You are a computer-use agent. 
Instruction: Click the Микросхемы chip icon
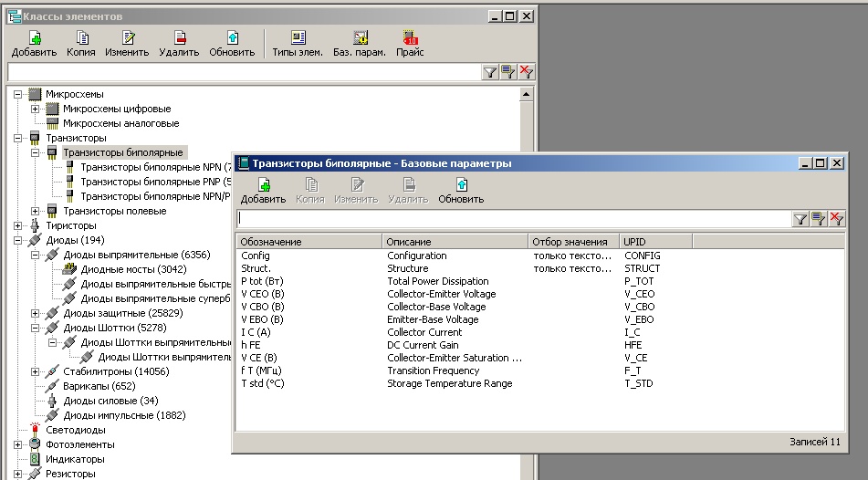tap(35, 94)
